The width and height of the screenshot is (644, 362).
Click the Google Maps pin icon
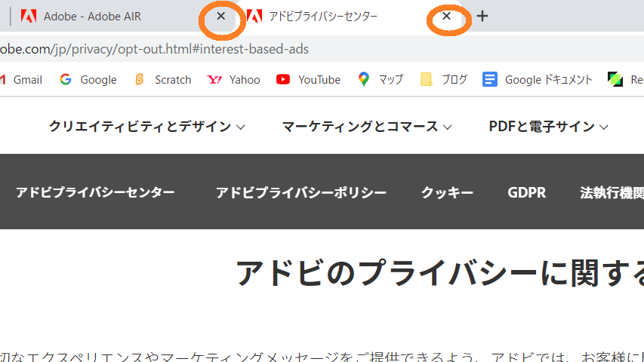pos(363,79)
